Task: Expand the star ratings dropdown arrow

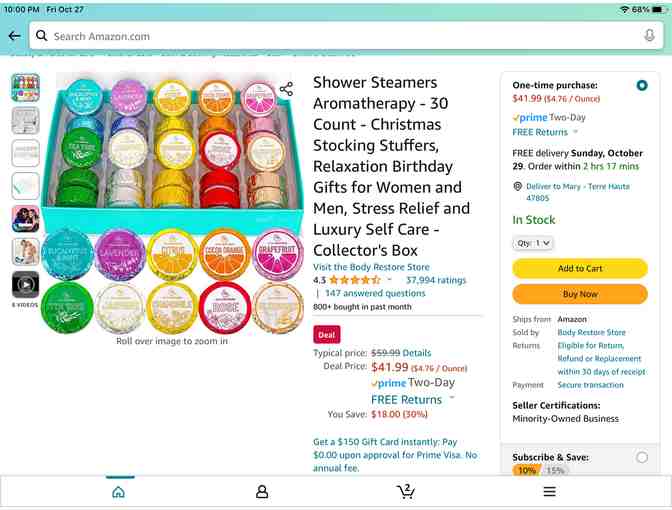Action: coord(389,279)
